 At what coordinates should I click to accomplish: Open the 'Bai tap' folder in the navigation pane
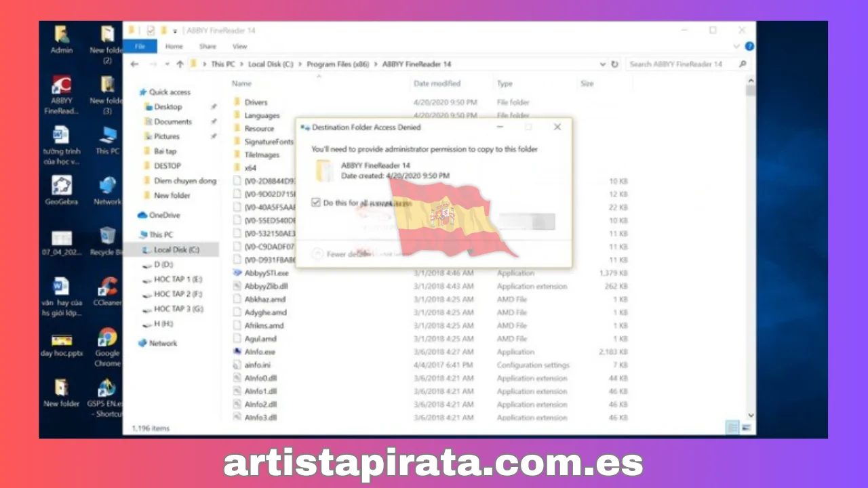click(160, 151)
